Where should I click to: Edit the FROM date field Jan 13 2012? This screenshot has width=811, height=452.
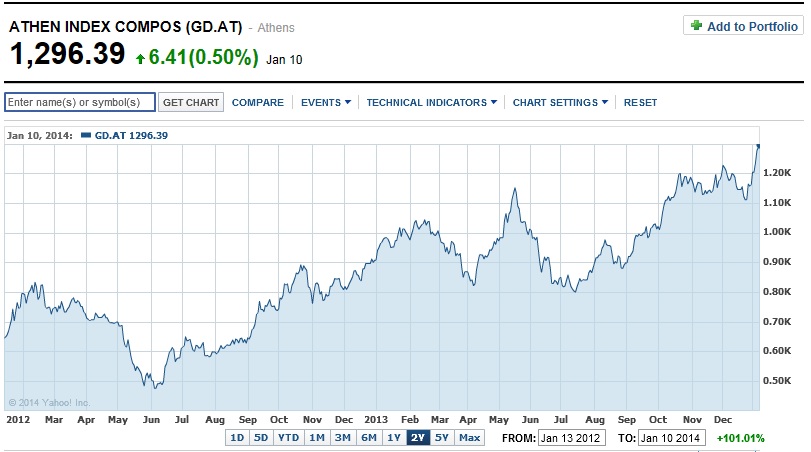pos(572,438)
